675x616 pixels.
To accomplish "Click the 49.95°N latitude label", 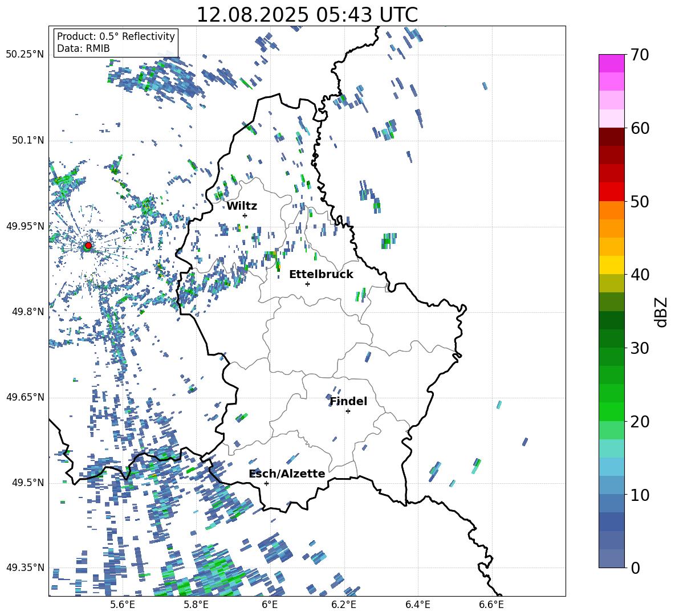I will point(25,226).
